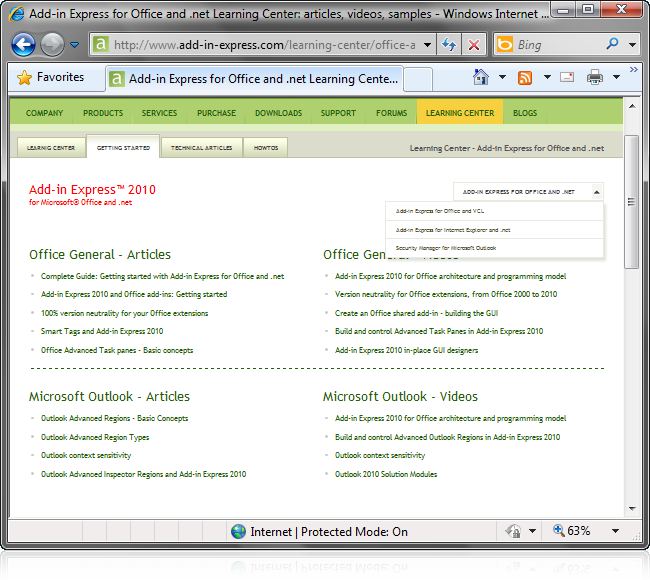Open Outlook Advanced Regions - Basic Concepts
The image size is (650, 580).
click(x=114, y=418)
